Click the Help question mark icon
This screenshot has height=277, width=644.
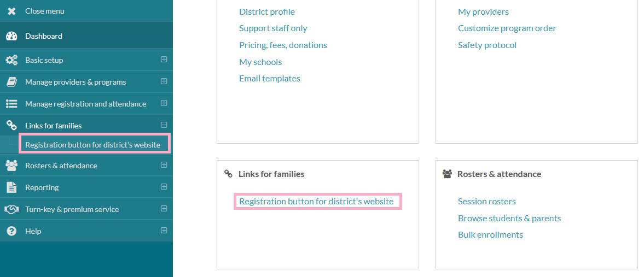click(x=11, y=231)
